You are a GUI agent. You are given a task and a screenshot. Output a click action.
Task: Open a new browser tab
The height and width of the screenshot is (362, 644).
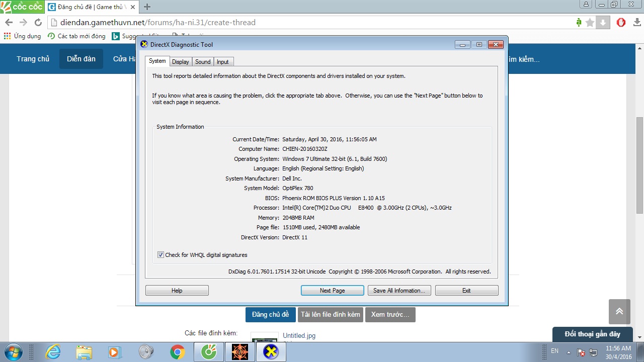(147, 7)
